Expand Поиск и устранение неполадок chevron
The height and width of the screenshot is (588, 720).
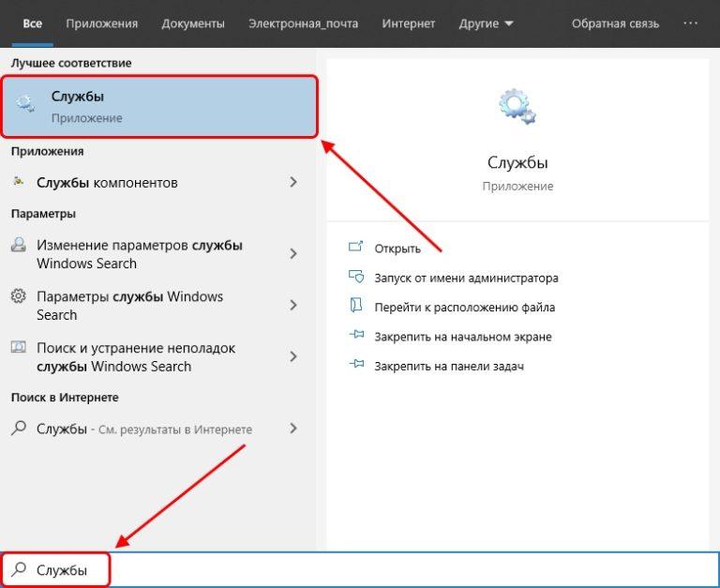(293, 356)
